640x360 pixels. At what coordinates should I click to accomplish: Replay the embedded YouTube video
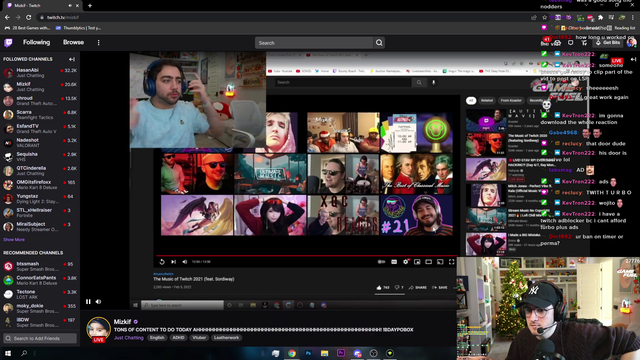coord(162,262)
